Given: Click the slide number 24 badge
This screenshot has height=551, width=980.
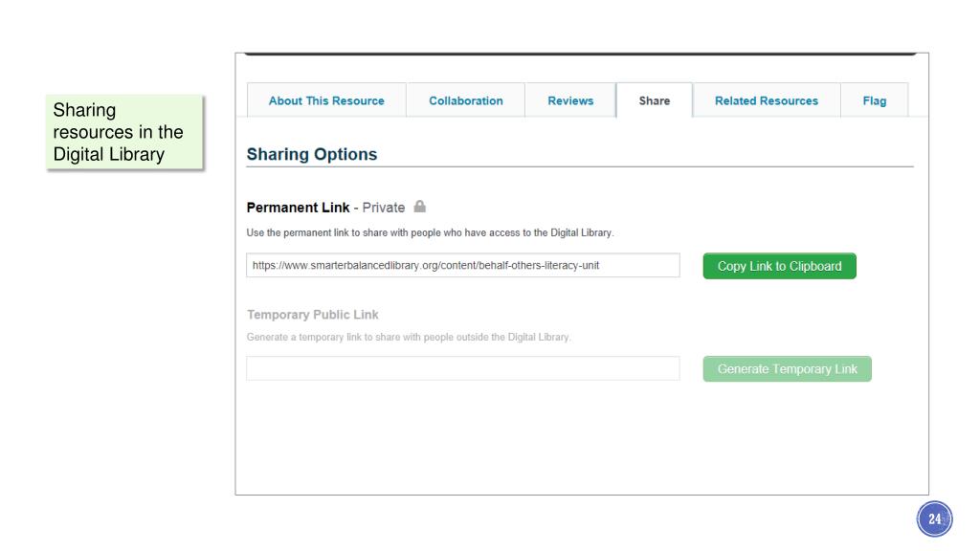Looking at the screenshot, I should [934, 518].
